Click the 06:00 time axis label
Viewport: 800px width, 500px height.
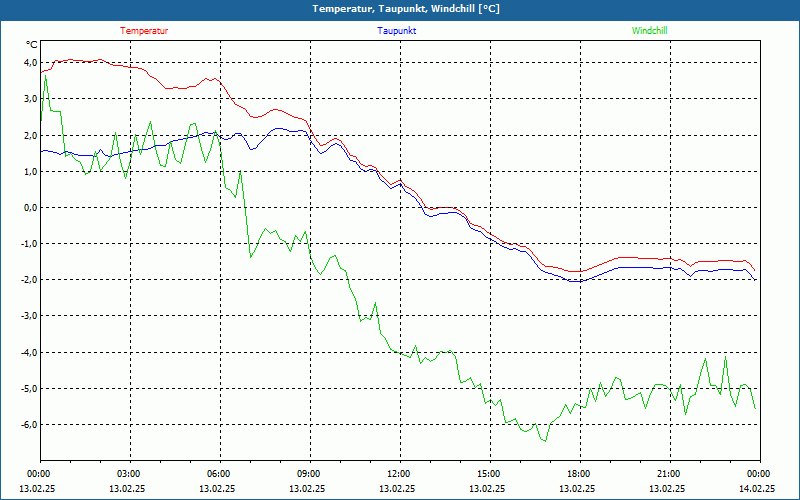click(x=217, y=474)
